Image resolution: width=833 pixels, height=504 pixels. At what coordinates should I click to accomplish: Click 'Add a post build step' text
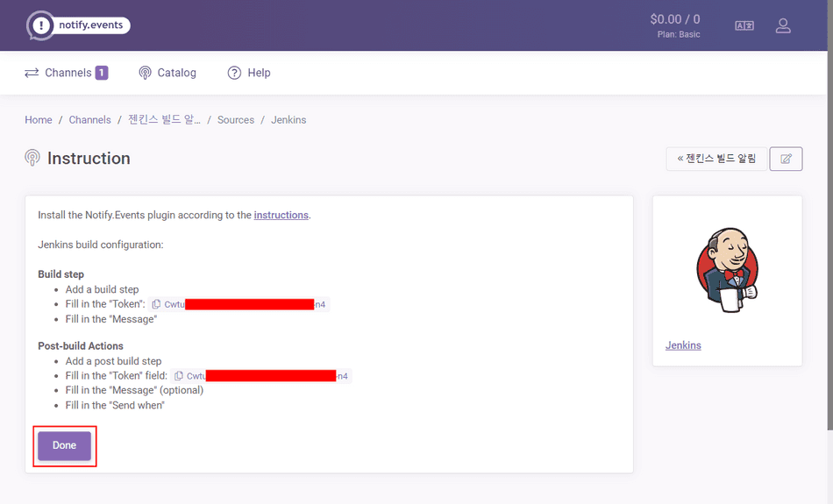(x=114, y=361)
